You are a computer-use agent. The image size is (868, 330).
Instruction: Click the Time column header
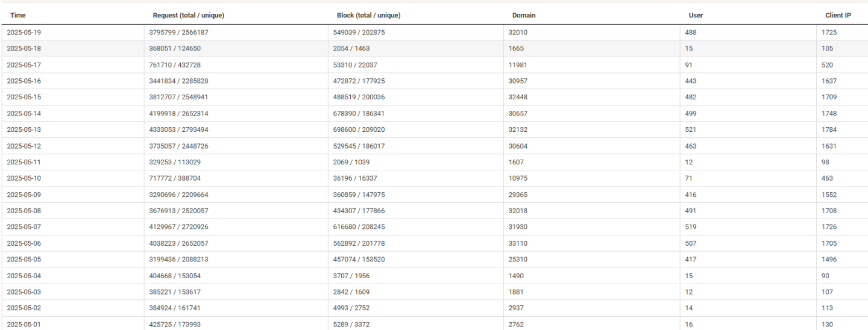[18, 15]
